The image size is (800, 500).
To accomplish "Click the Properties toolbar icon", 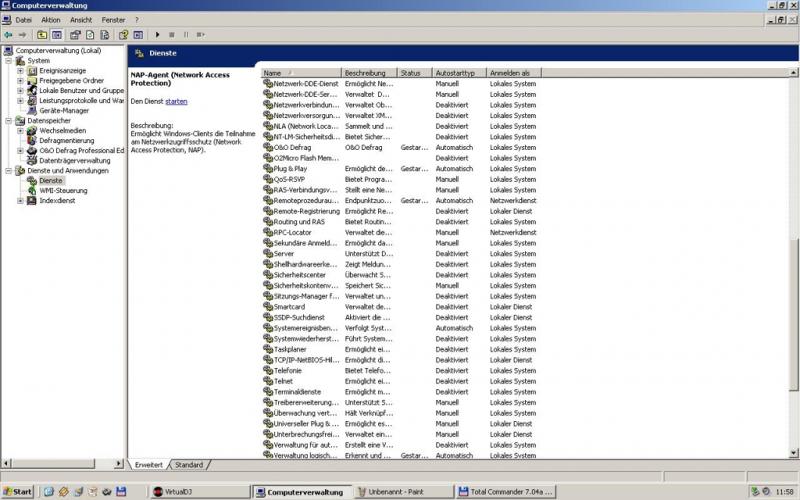I will pos(75,35).
